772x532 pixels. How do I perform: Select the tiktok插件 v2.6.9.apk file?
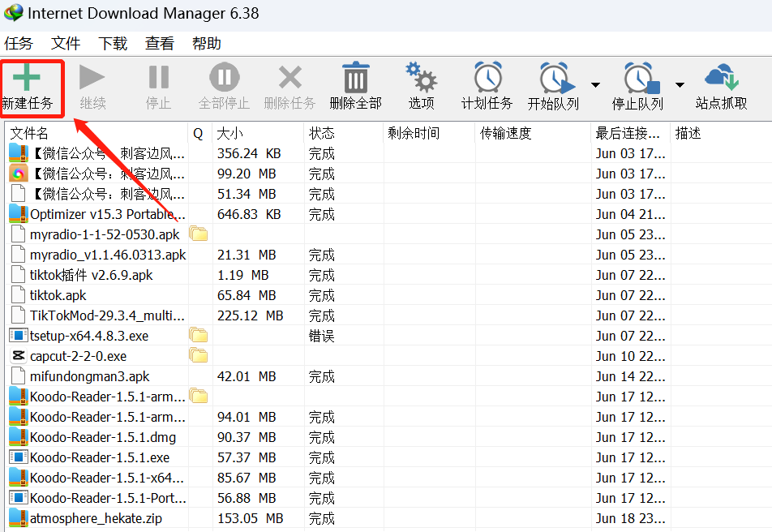click(x=91, y=275)
